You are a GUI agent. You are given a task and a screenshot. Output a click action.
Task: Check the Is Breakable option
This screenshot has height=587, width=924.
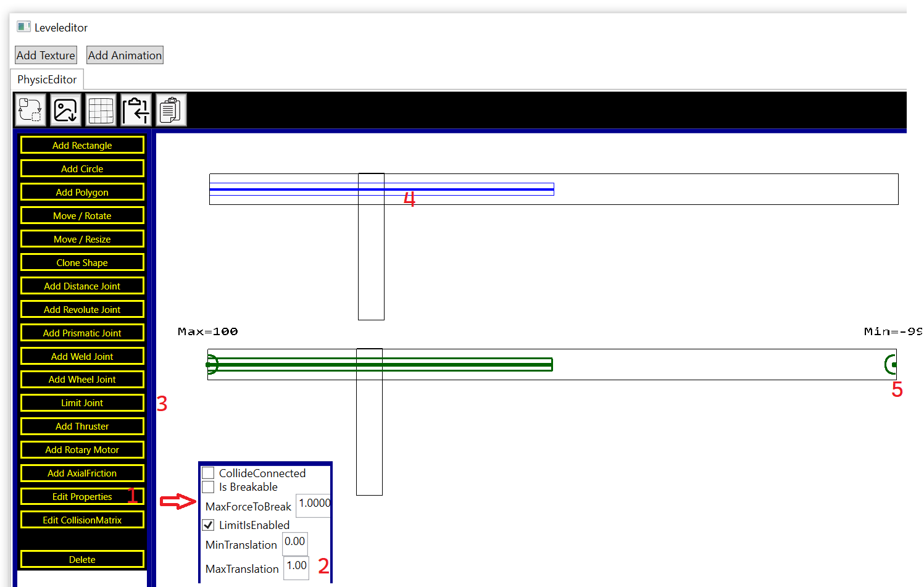point(209,487)
